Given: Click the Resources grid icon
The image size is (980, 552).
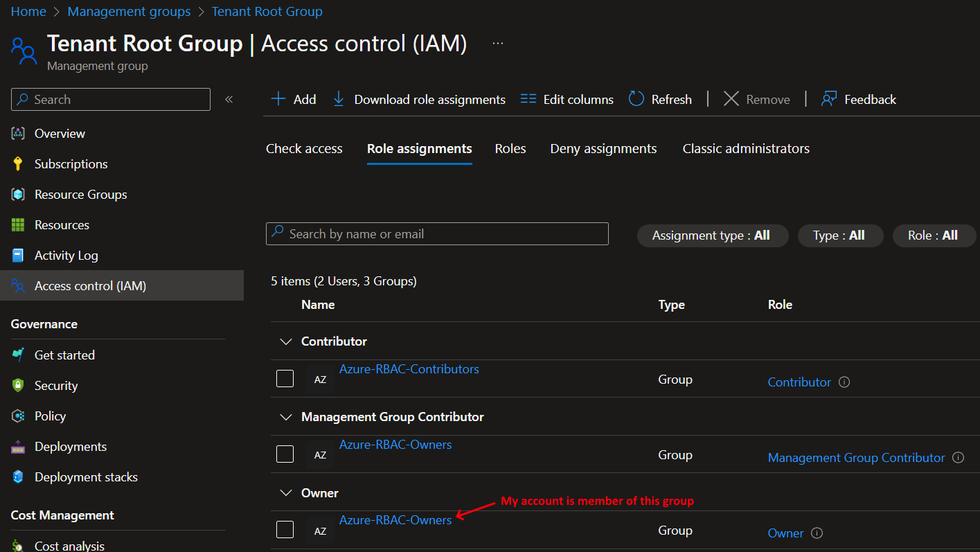Looking at the screenshot, I should tap(18, 225).
